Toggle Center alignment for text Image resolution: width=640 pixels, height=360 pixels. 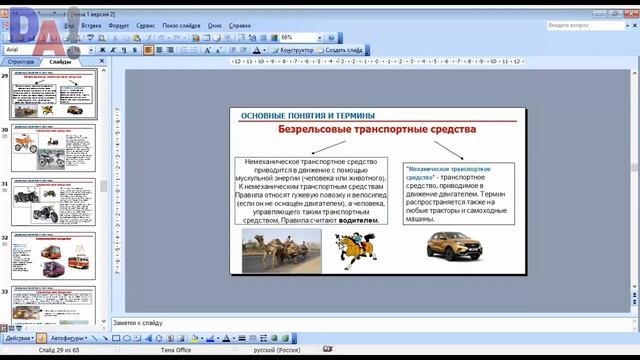point(159,50)
